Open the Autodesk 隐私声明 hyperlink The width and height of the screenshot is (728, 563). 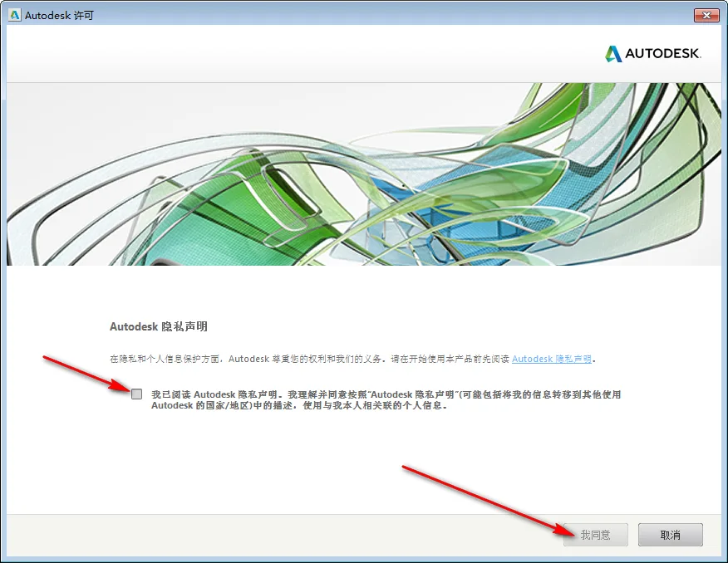(552, 359)
